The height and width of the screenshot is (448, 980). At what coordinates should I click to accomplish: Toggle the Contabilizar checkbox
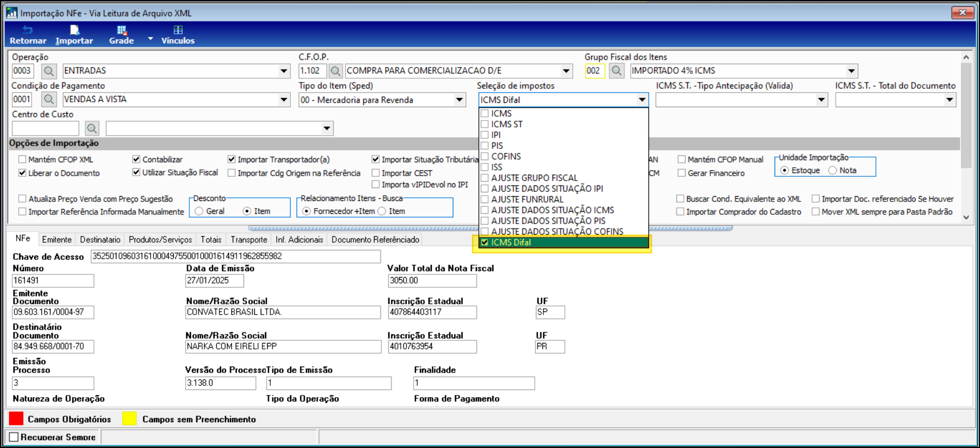(136, 159)
